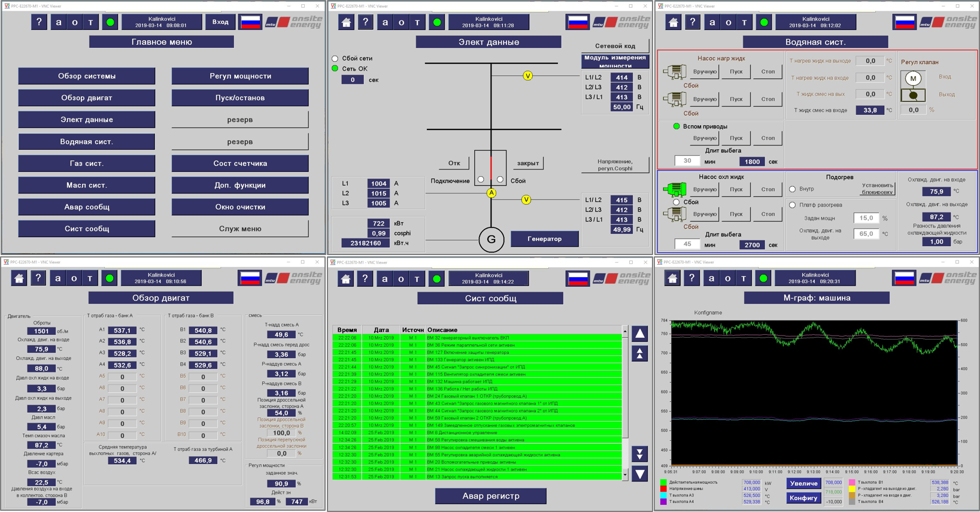
Task: Click Вручную for first heating liquid pump
Action: coord(705,71)
